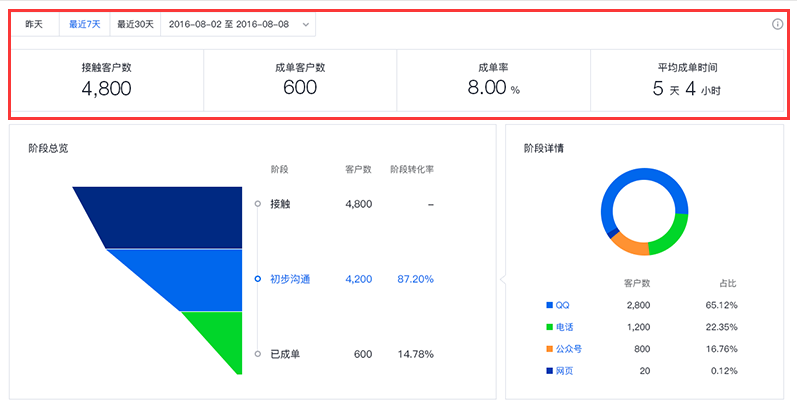
Task: Click the 2,800 QQ customer count
Action: pos(638,305)
